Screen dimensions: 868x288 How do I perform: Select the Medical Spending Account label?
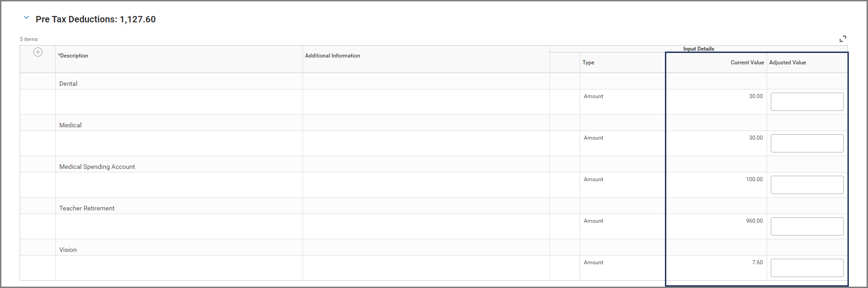97,167
